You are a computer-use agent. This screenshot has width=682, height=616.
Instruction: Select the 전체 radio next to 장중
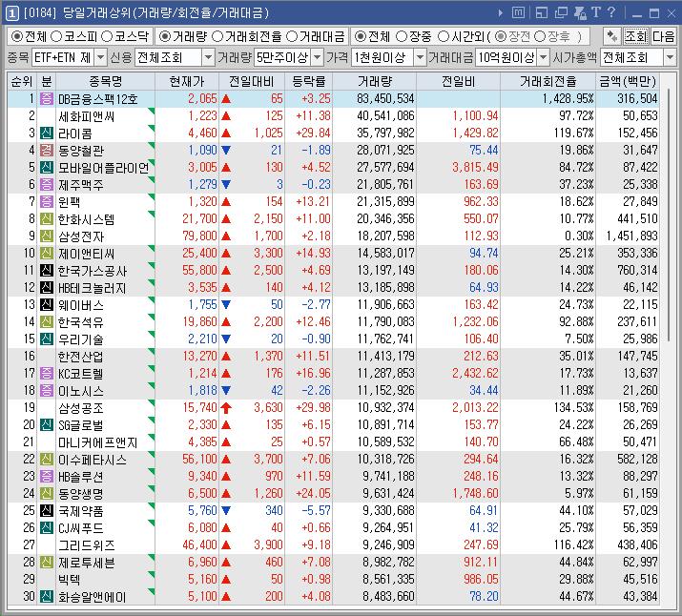tap(360, 36)
